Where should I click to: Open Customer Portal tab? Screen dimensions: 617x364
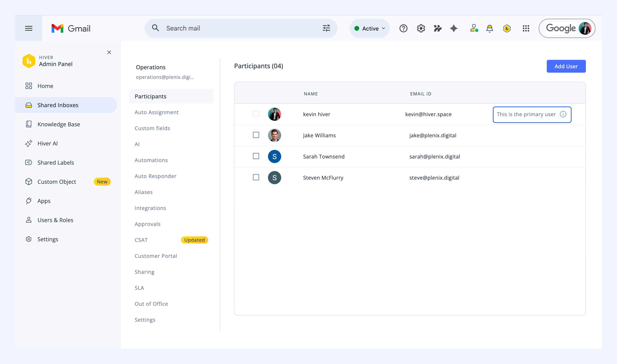tap(156, 256)
